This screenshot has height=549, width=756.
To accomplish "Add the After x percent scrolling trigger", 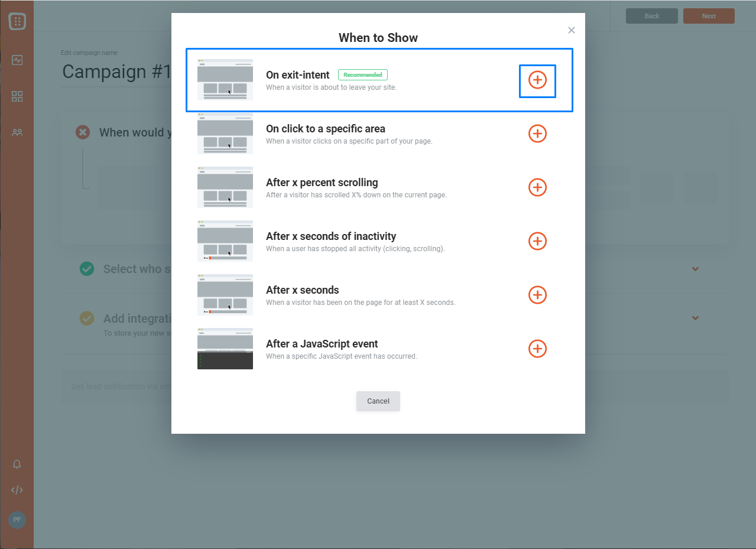I will click(x=537, y=187).
